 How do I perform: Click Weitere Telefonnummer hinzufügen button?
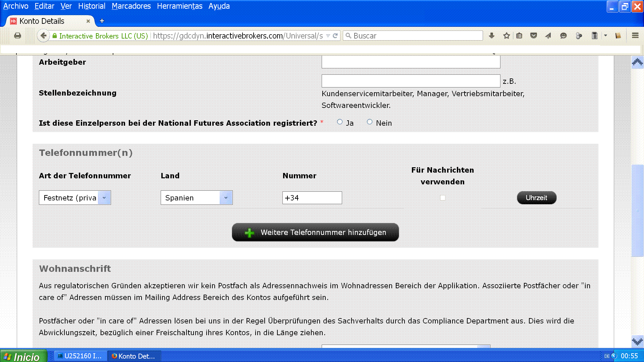click(x=315, y=232)
